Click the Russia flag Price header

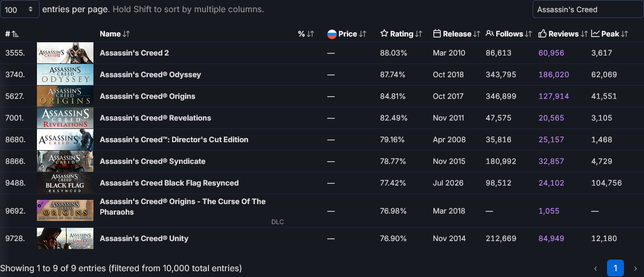[x=347, y=34]
